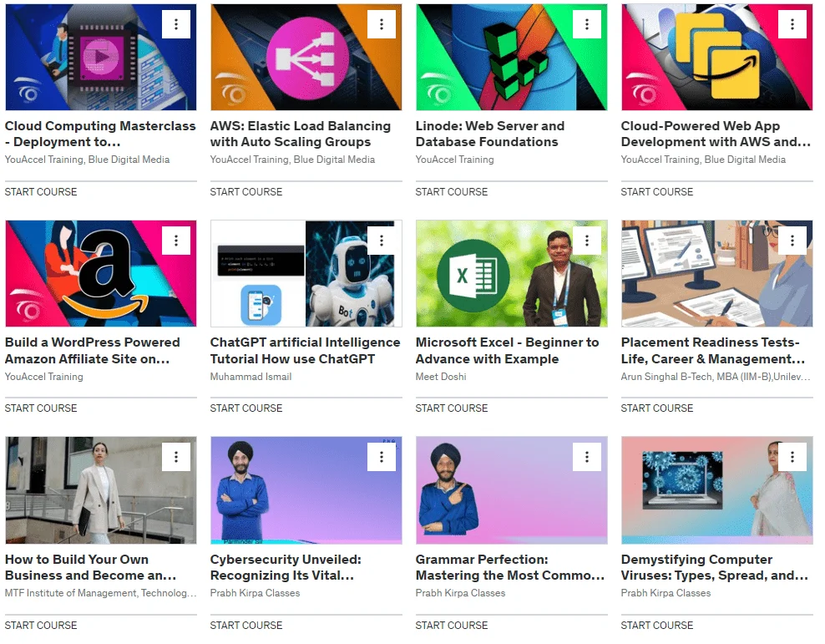
Task: Open three-dot menu for Grammar Perfection course
Action: coord(587,457)
